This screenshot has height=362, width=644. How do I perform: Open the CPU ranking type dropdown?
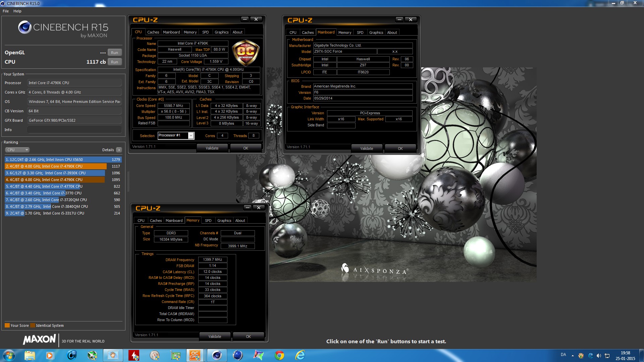pos(17,150)
